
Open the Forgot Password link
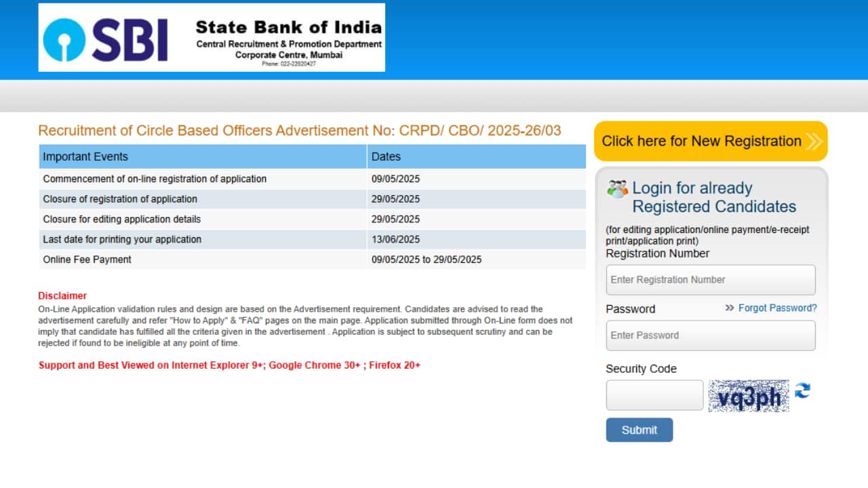(x=776, y=308)
